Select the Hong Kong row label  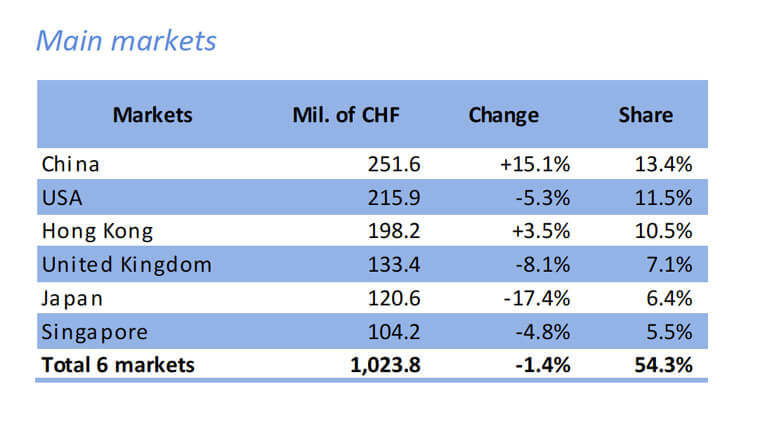coord(97,231)
